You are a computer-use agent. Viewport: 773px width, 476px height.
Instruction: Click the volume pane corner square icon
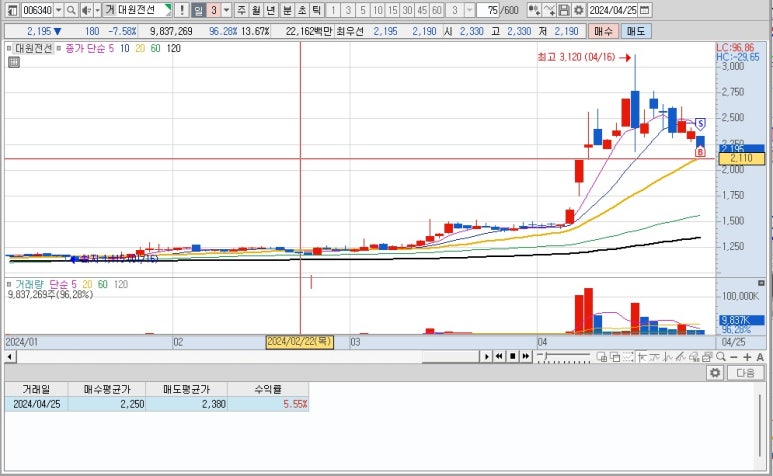[x=761, y=283]
